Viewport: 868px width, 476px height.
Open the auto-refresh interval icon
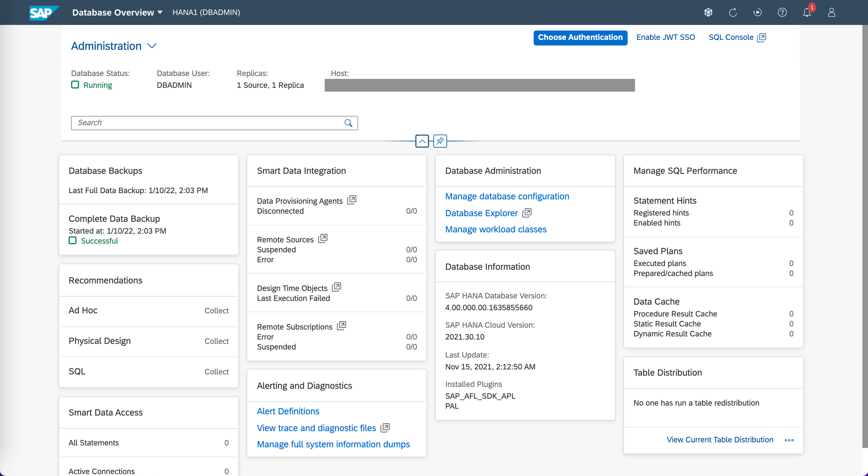point(757,12)
